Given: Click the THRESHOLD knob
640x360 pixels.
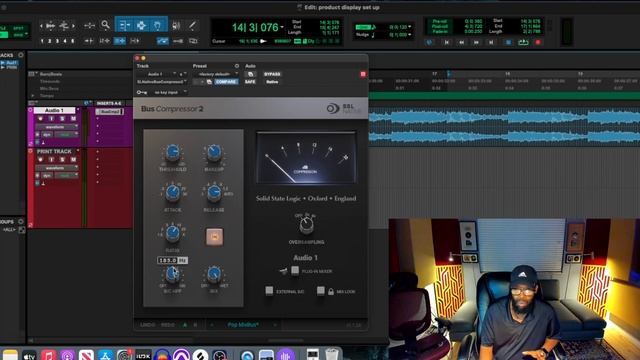Looking at the screenshot, I should pyautogui.click(x=173, y=153).
